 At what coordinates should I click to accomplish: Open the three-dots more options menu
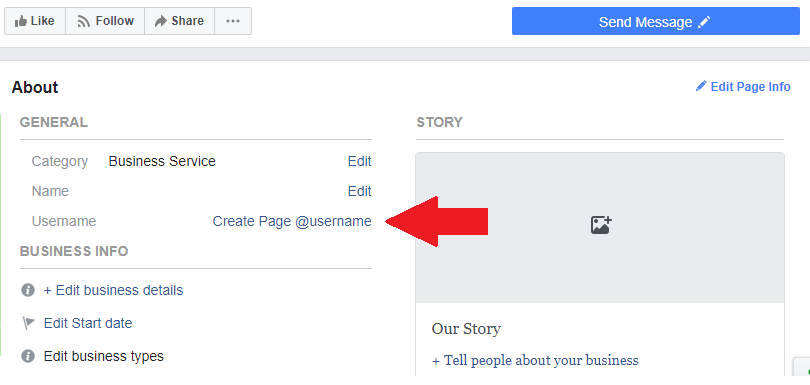(x=233, y=21)
